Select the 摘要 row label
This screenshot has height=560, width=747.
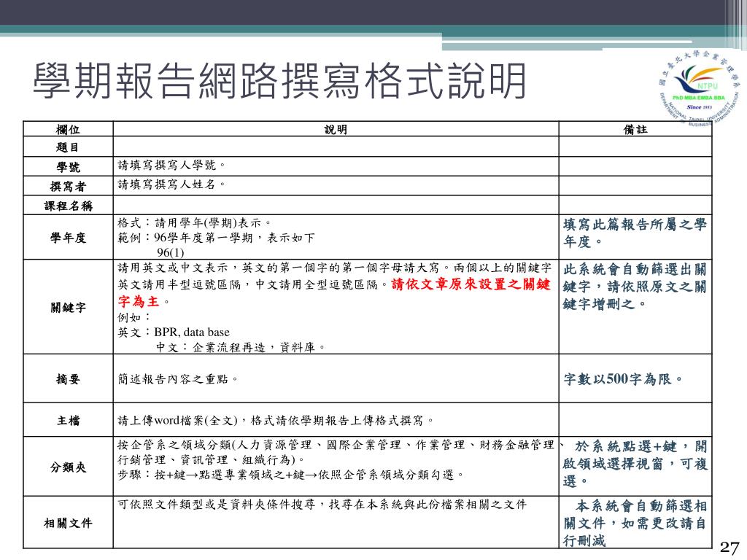point(68,379)
